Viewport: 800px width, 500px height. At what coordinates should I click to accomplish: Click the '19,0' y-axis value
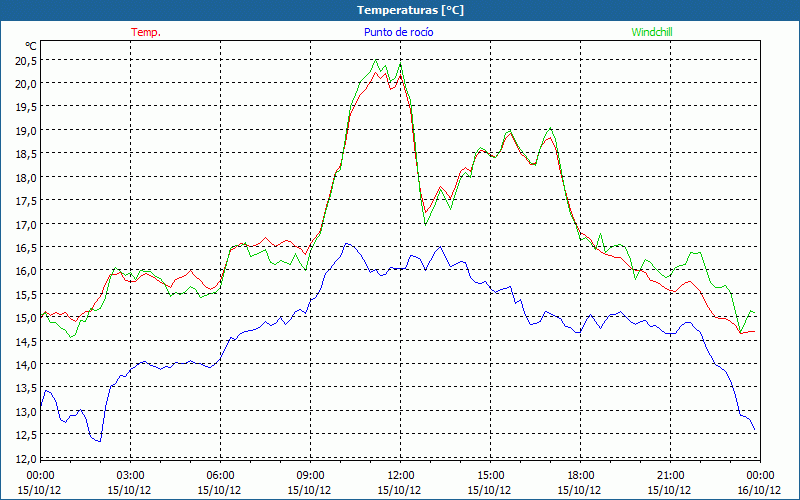[26, 131]
